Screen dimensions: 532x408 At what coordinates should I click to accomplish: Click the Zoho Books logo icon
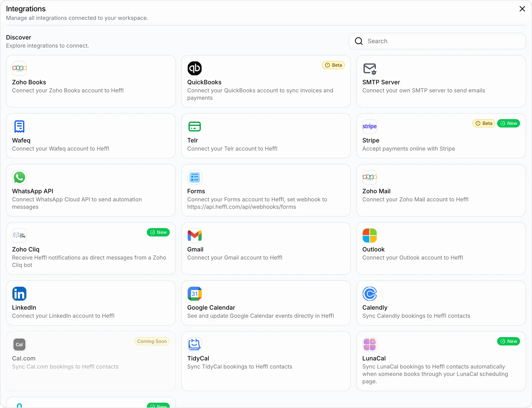click(x=19, y=68)
